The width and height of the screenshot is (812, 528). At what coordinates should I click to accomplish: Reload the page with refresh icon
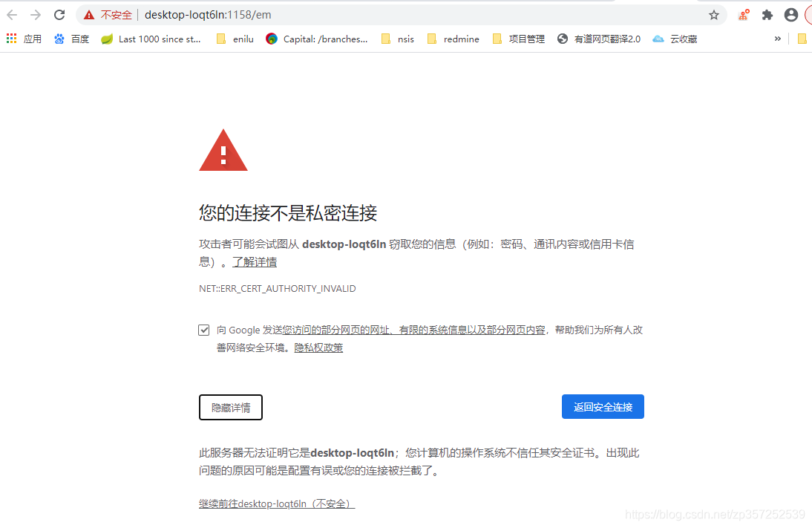tap(59, 15)
